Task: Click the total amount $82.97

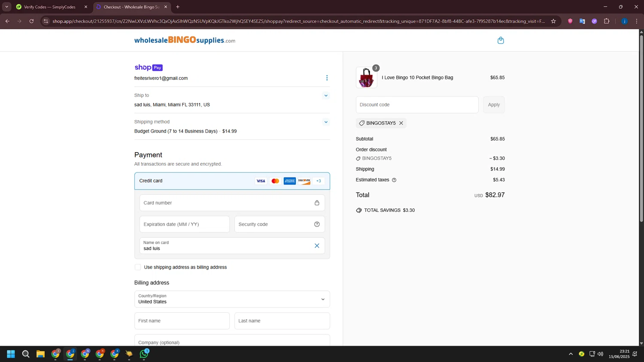Action: pos(495,195)
